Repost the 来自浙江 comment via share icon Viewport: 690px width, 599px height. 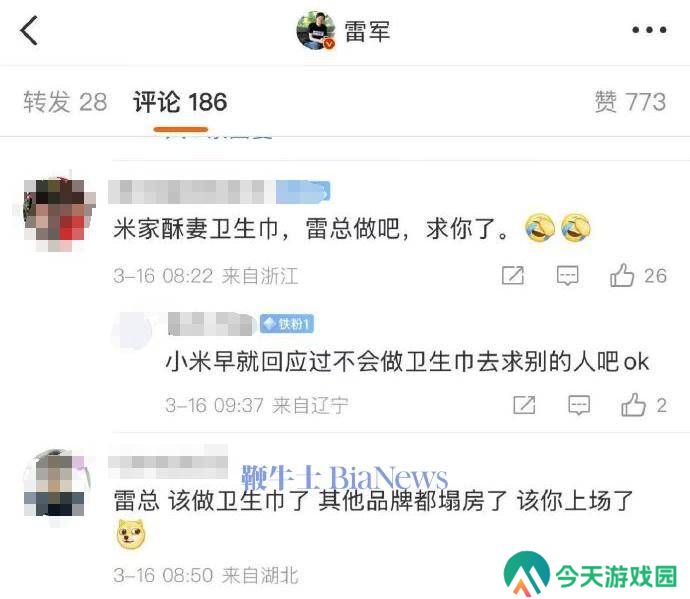(513, 276)
